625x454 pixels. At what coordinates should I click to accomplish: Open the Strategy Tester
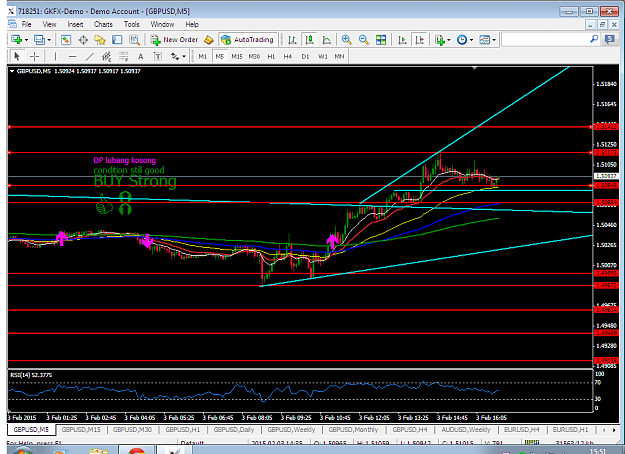click(x=134, y=40)
